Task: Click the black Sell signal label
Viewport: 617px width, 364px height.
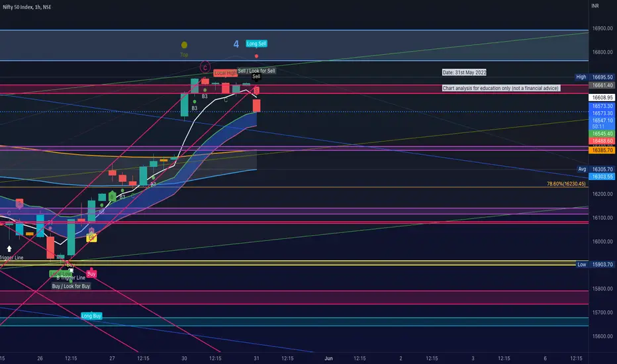Action: click(256, 76)
